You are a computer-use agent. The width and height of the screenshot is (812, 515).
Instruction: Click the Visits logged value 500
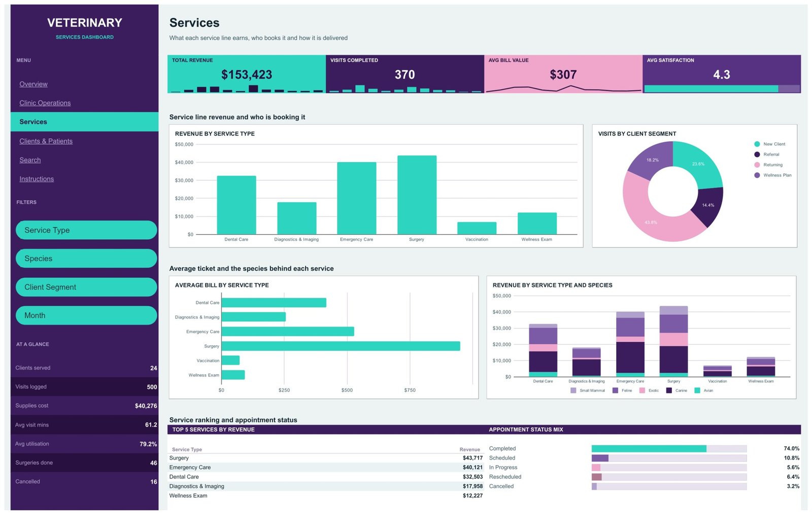(x=152, y=387)
